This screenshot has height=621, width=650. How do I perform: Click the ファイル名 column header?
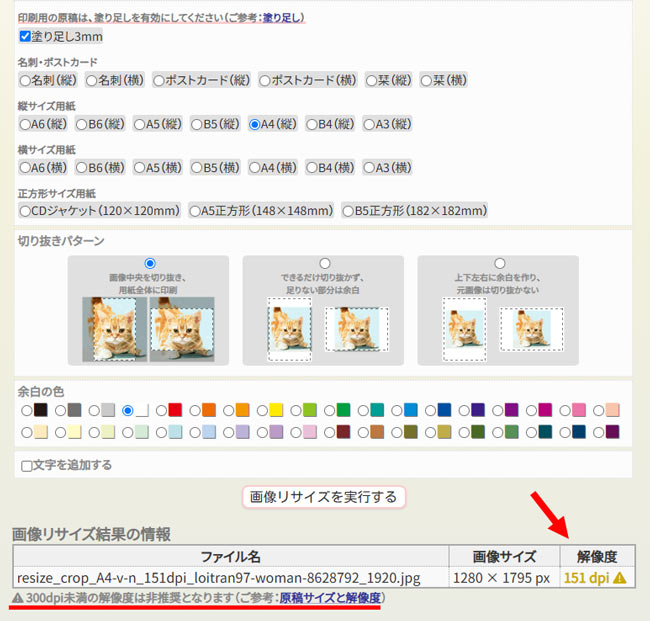[x=230, y=556]
